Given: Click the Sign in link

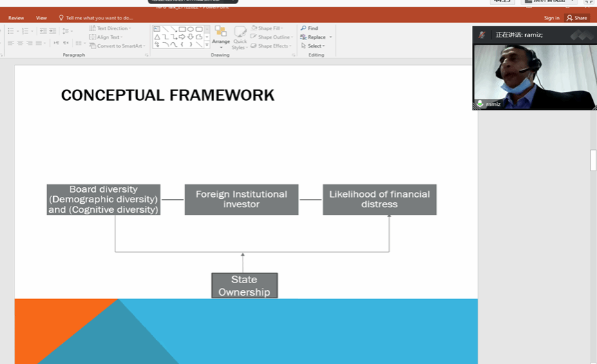Looking at the screenshot, I should (551, 18).
